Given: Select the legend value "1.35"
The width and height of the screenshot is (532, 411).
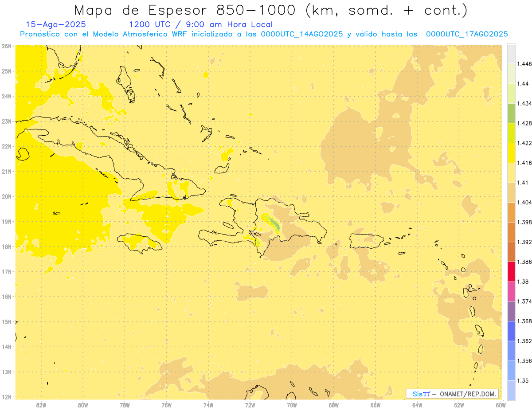Looking at the screenshot, I should 523,380.
